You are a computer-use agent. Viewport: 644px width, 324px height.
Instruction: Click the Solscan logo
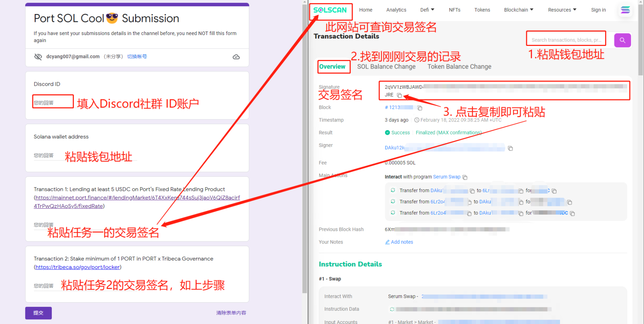click(330, 10)
